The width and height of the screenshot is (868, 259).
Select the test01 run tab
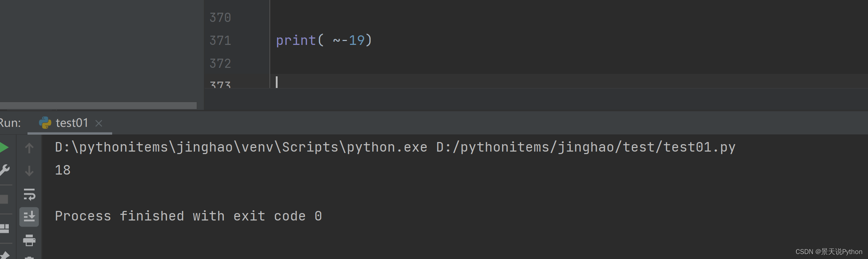[x=70, y=123]
